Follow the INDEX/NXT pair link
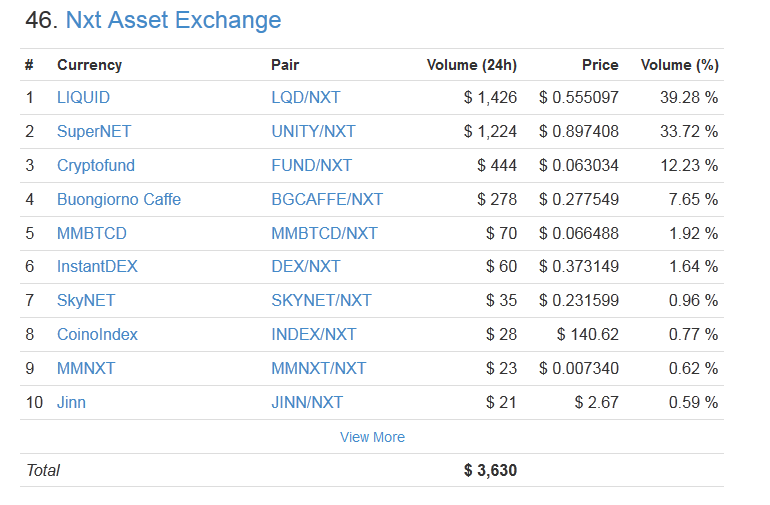This screenshot has width=770, height=505. tap(313, 335)
